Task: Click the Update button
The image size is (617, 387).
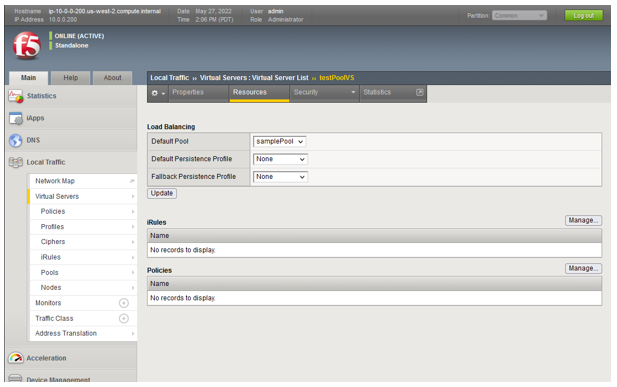Action: [162, 193]
